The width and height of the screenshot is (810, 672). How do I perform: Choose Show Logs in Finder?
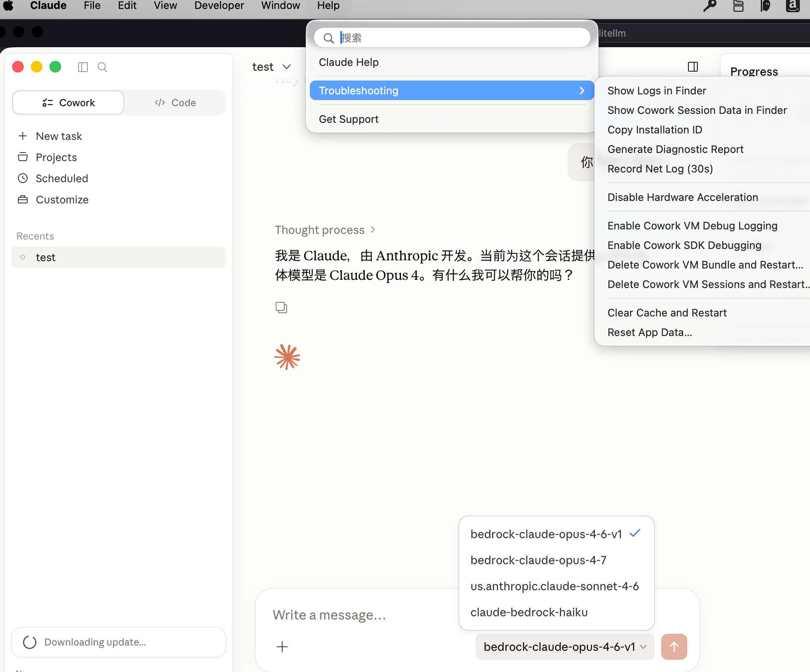pyautogui.click(x=657, y=91)
